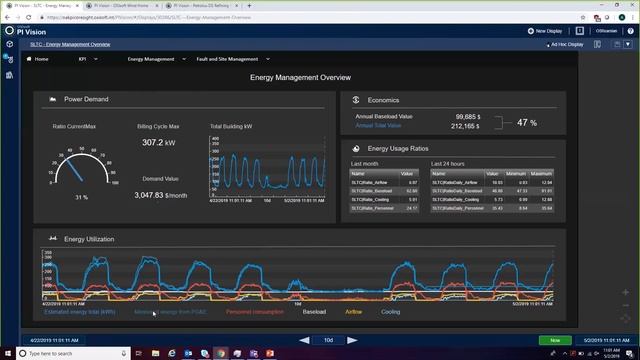Expand the Energy Management dropdown chevron
The width and height of the screenshot is (640, 360).
[x=184, y=59]
